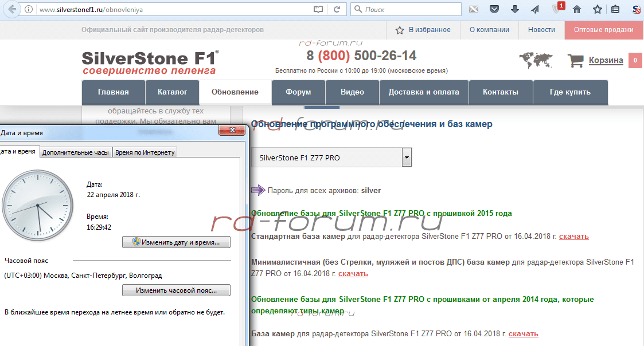
Task: Click the SilverStone F1 logo
Action: [x=150, y=63]
